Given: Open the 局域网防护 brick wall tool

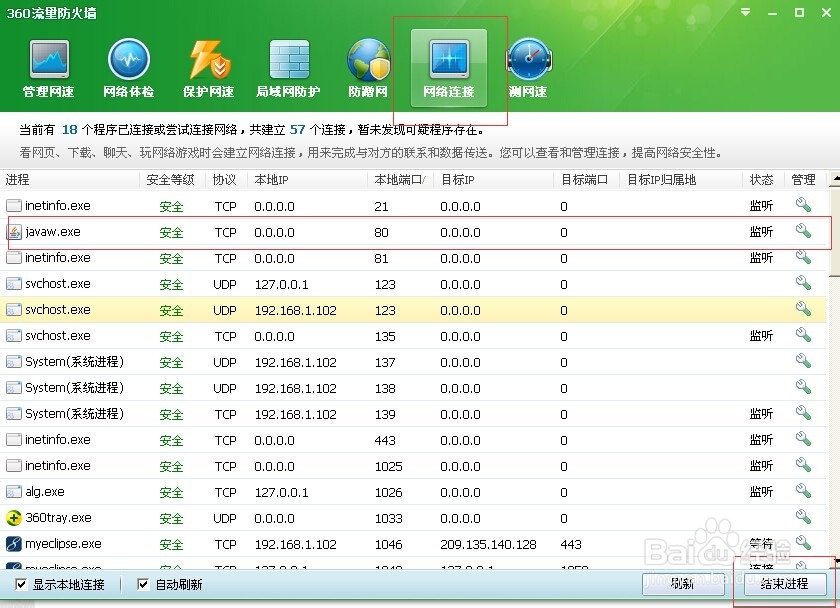Looking at the screenshot, I should point(288,68).
